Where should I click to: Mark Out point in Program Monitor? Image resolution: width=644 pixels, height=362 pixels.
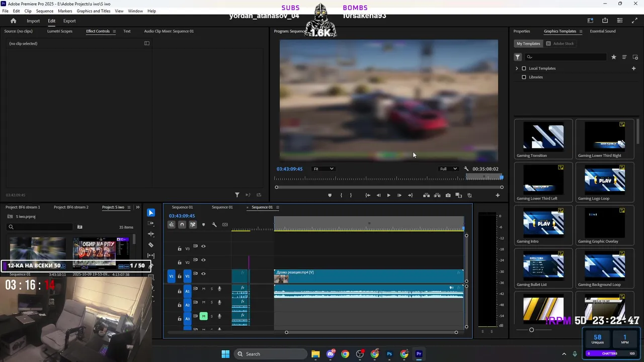pyautogui.click(x=351, y=195)
